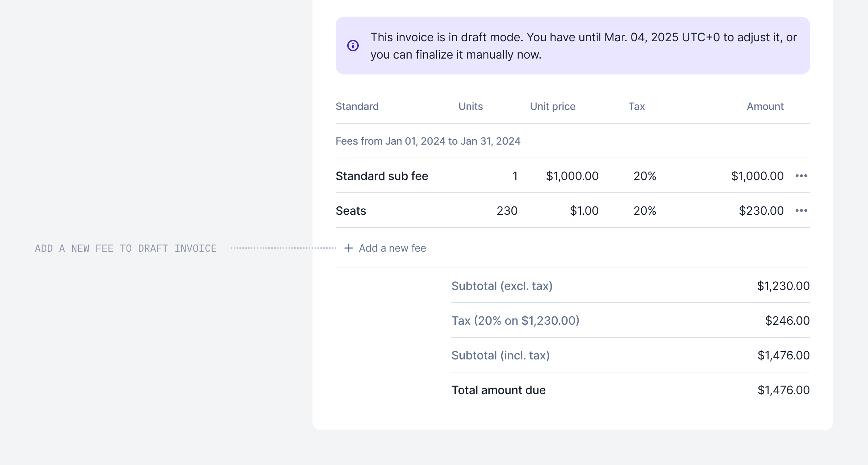Image resolution: width=868 pixels, height=465 pixels.
Task: Click the $230.00 amount for Seats
Action: (761, 211)
